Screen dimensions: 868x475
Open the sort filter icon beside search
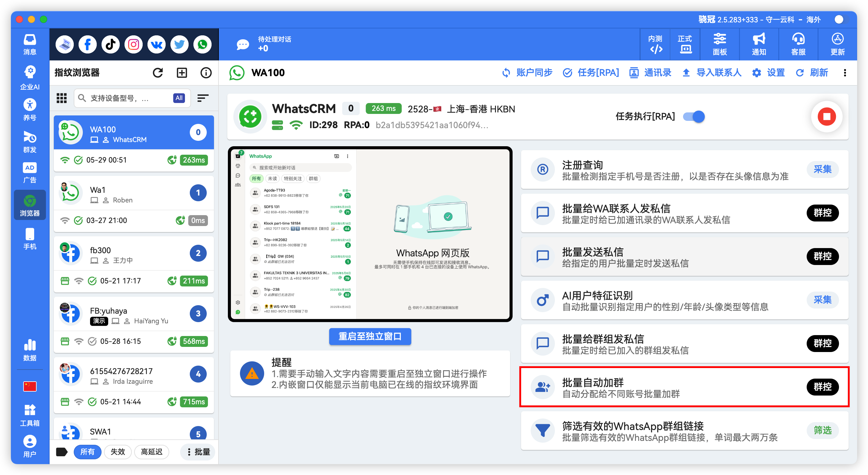click(203, 98)
